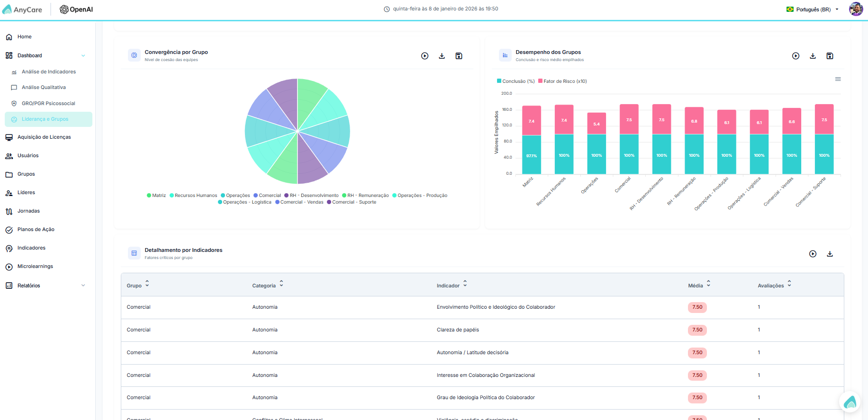Toggle the Conclusão (%) series in legend
868x420 pixels.
pyautogui.click(x=515, y=81)
